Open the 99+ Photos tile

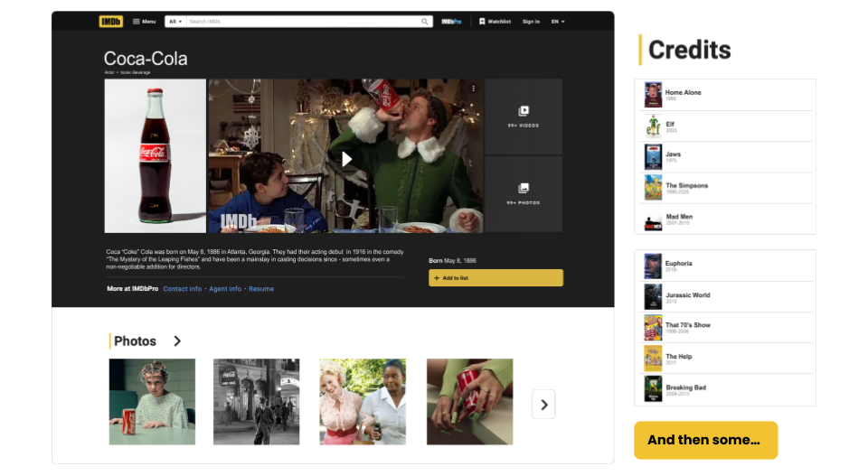(524, 194)
